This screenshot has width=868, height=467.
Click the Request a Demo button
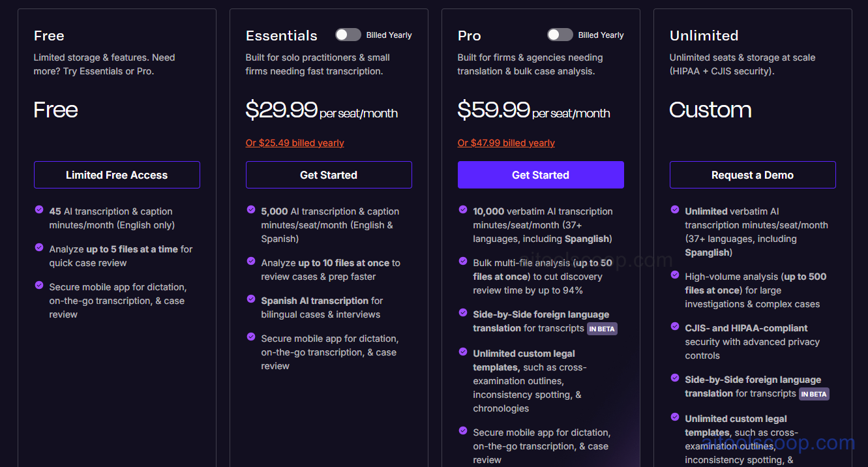(753, 175)
